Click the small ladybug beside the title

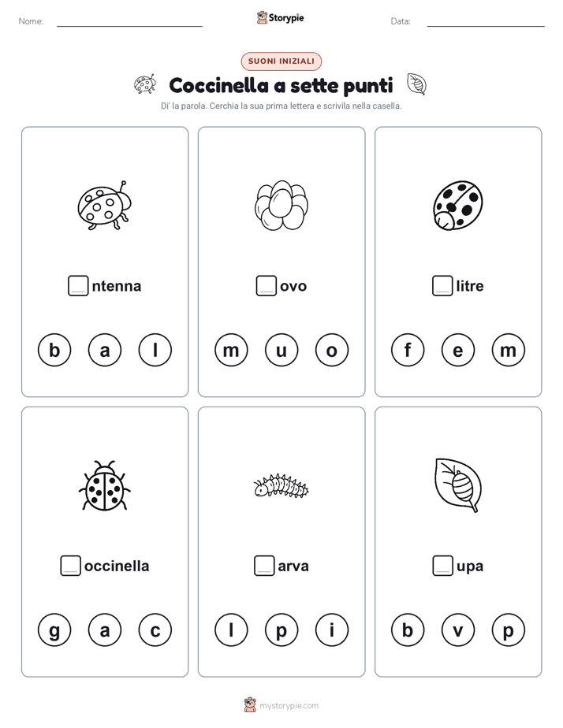coord(145,84)
